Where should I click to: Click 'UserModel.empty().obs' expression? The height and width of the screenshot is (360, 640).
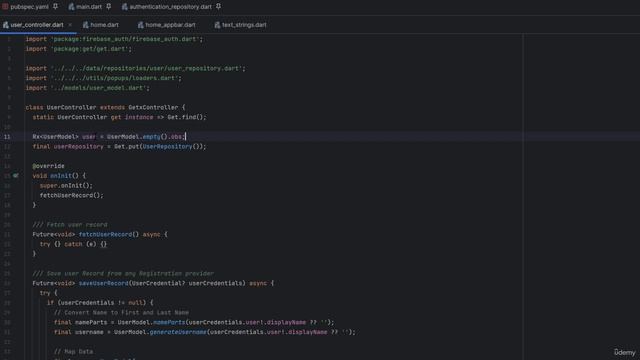click(144, 137)
